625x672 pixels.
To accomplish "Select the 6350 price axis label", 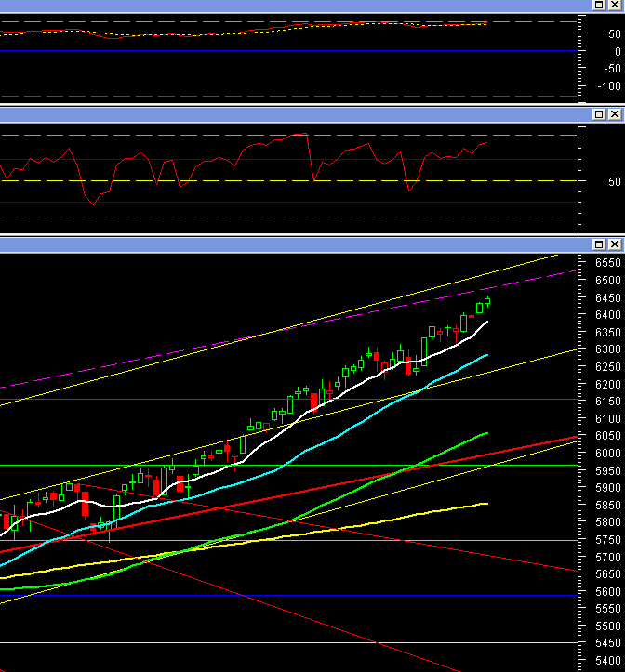I will point(608,333).
